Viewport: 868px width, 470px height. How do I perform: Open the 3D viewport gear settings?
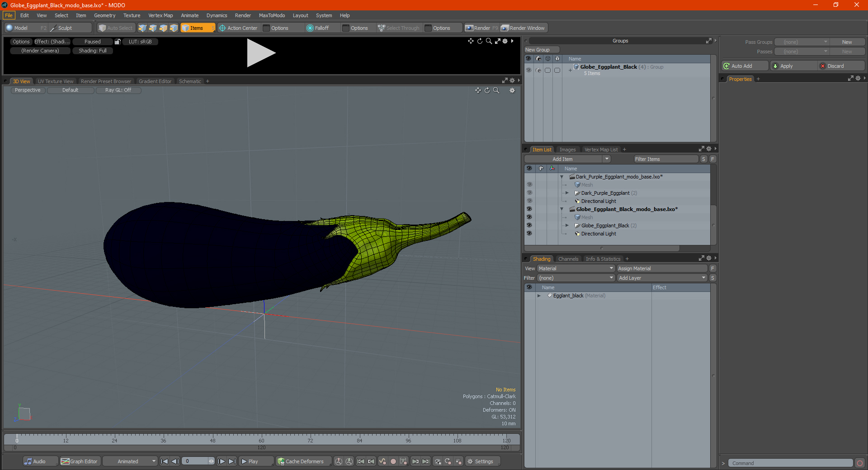[512, 90]
